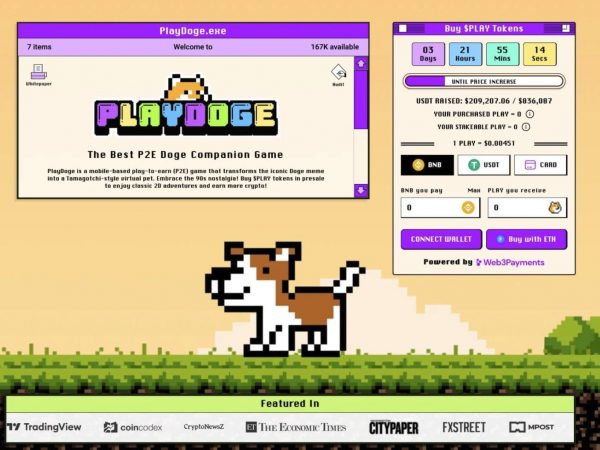Open the MPOST featured logo
The width and height of the screenshot is (600, 450).
(532, 427)
